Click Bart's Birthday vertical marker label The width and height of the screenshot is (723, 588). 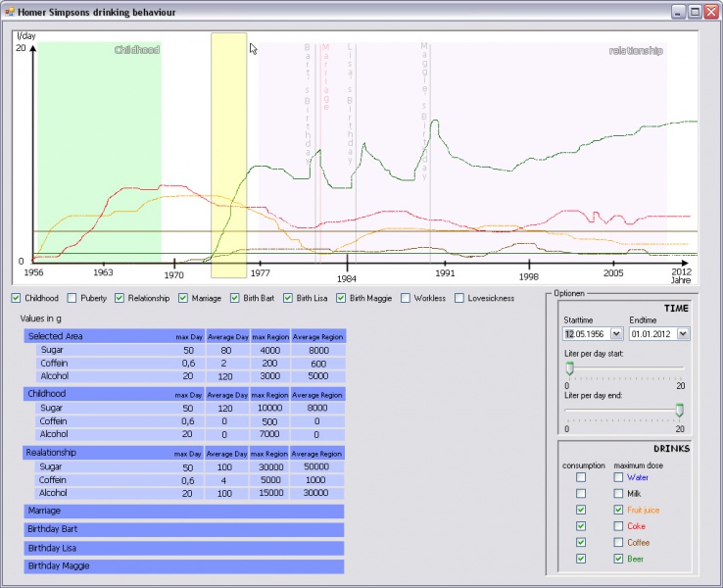308,104
